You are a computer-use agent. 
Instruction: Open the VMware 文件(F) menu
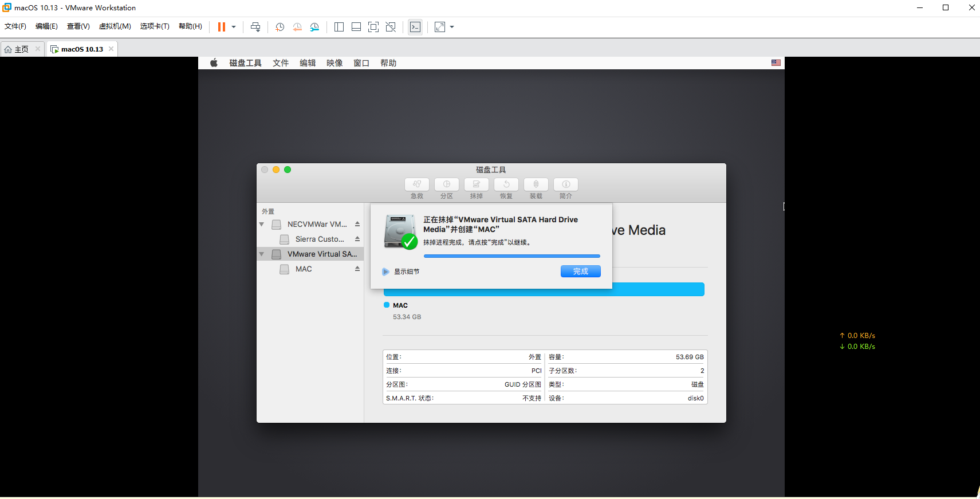pyautogui.click(x=15, y=26)
